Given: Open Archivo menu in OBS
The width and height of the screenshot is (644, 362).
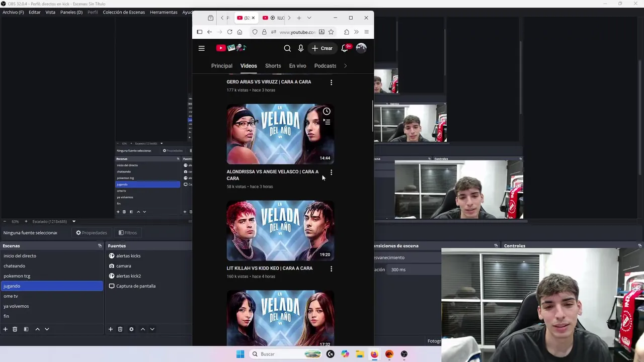Looking at the screenshot, I should tap(13, 12).
